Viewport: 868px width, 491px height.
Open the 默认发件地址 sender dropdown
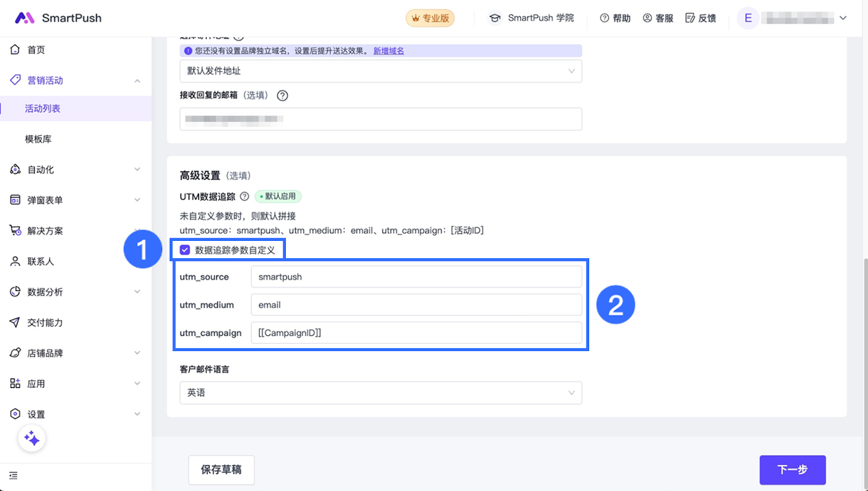coord(380,71)
